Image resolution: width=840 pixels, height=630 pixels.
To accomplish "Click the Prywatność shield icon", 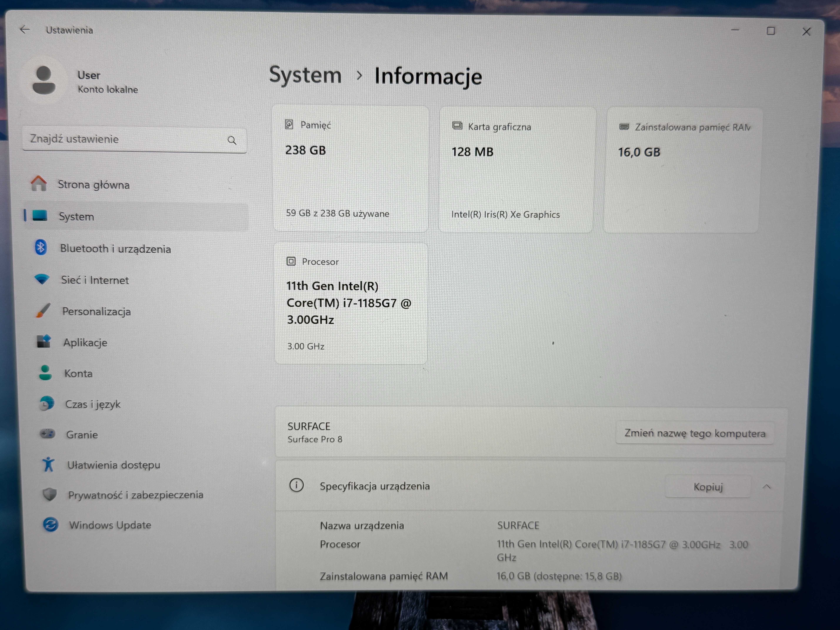I will click(x=49, y=494).
